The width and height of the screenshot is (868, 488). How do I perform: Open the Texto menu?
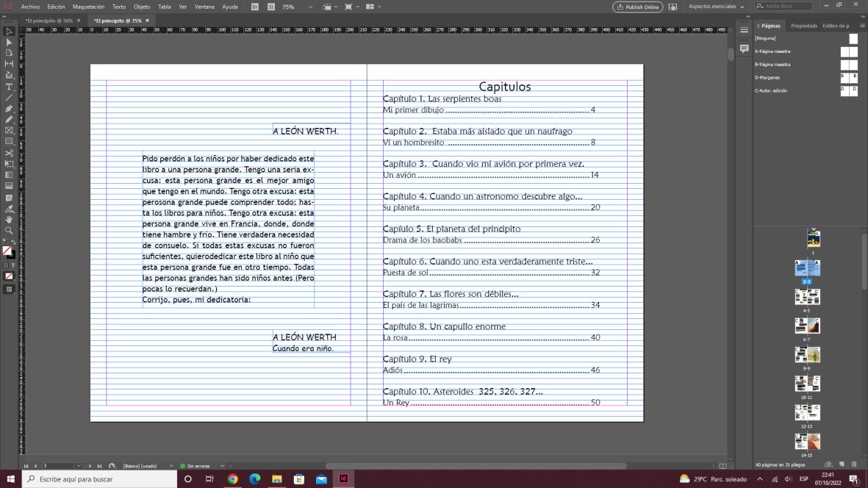click(119, 7)
